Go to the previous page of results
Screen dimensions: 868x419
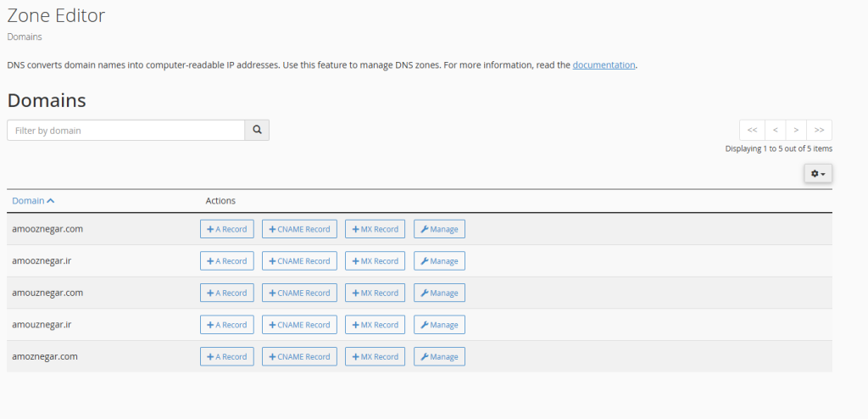[x=775, y=130]
